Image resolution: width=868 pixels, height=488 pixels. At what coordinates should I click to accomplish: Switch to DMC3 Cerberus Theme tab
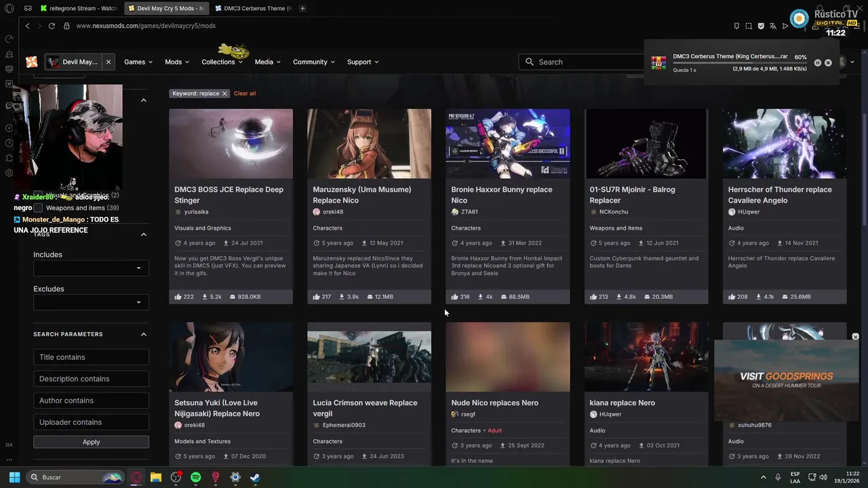(x=252, y=8)
